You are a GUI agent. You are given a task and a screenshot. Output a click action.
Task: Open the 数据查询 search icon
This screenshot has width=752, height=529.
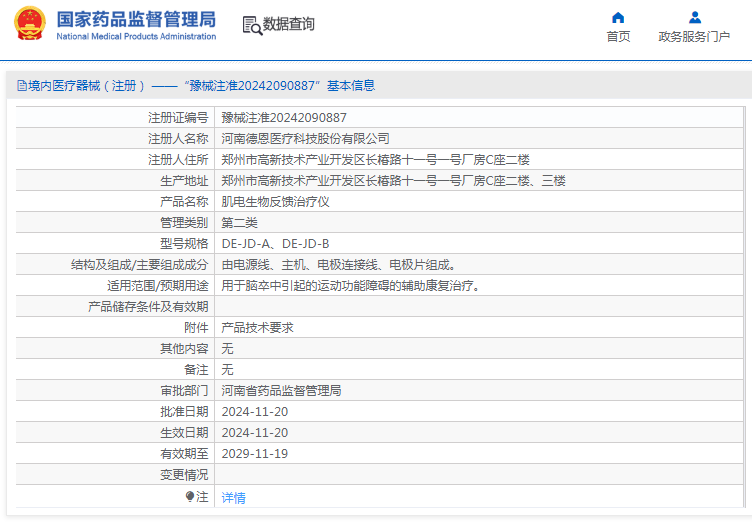(x=252, y=25)
